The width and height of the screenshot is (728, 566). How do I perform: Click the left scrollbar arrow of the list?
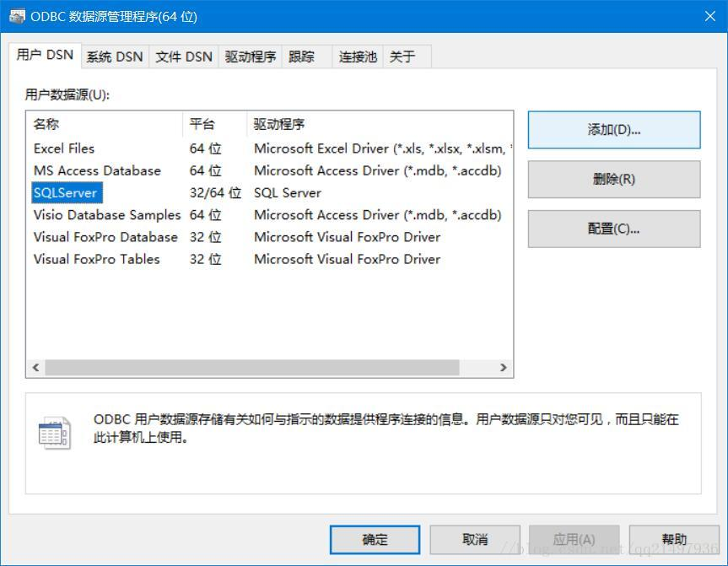tap(35, 367)
